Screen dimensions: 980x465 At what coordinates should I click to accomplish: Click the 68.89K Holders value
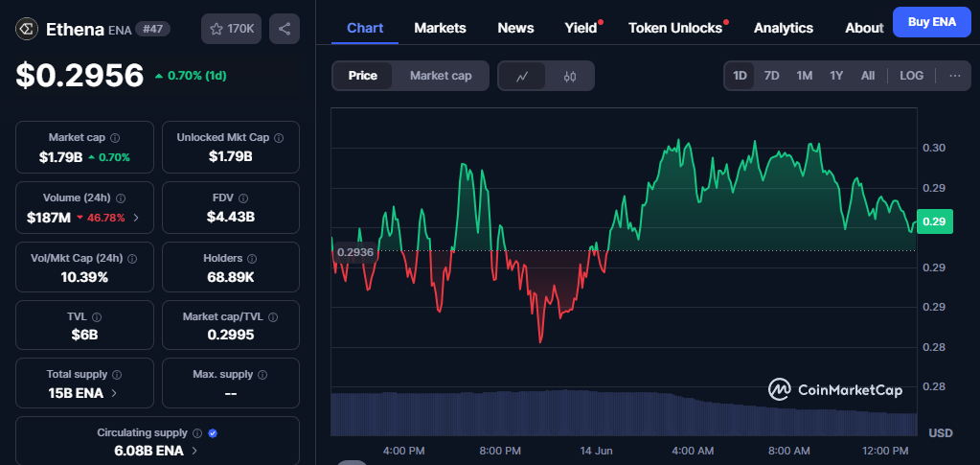(231, 277)
